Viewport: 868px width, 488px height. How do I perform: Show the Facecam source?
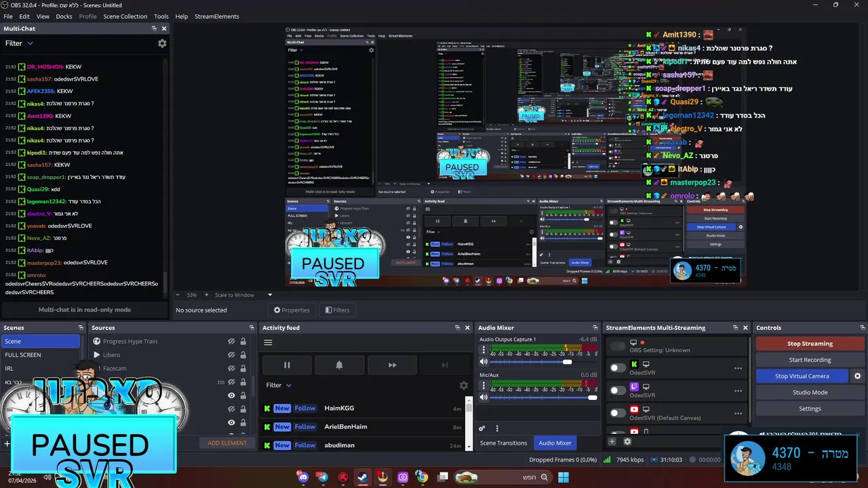pyautogui.click(x=231, y=368)
